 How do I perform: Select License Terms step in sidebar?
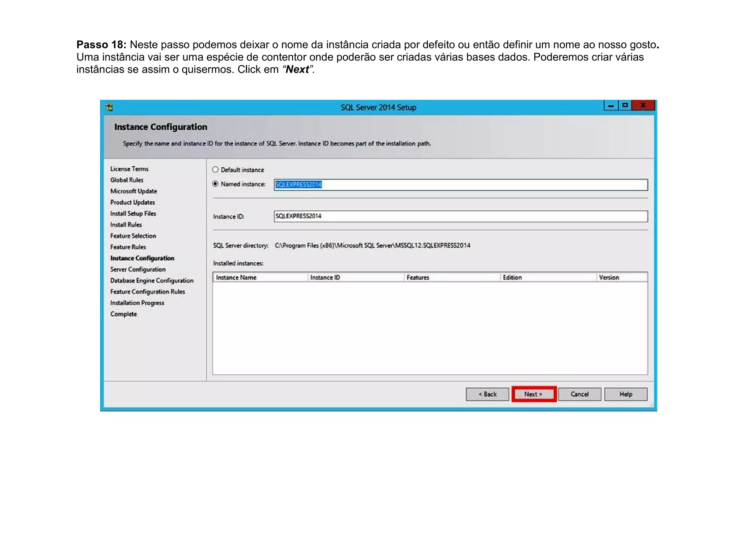click(129, 169)
